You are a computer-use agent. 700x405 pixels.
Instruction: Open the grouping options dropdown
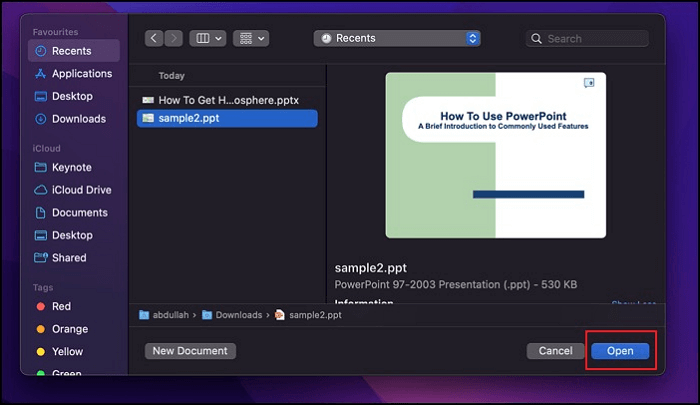251,38
